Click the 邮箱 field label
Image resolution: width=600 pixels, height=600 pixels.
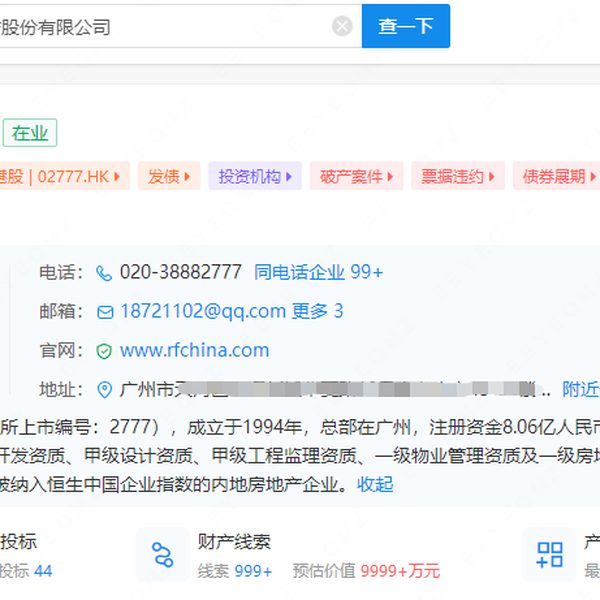pyautogui.click(x=61, y=311)
